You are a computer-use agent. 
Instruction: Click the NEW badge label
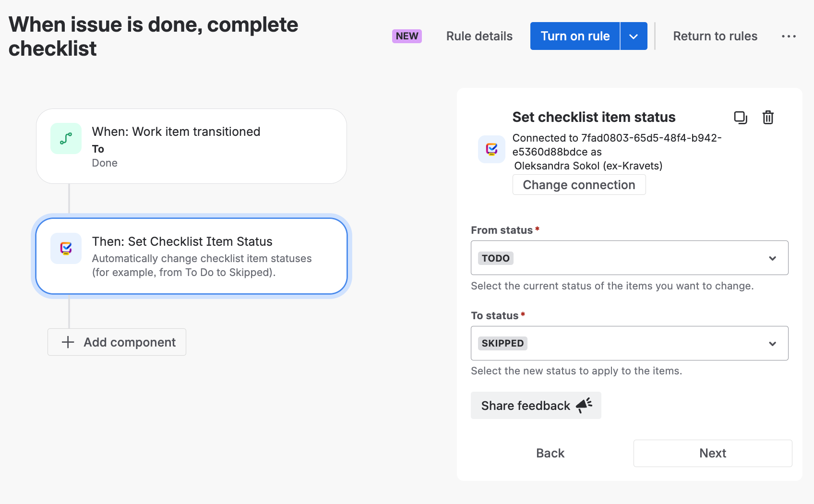407,36
